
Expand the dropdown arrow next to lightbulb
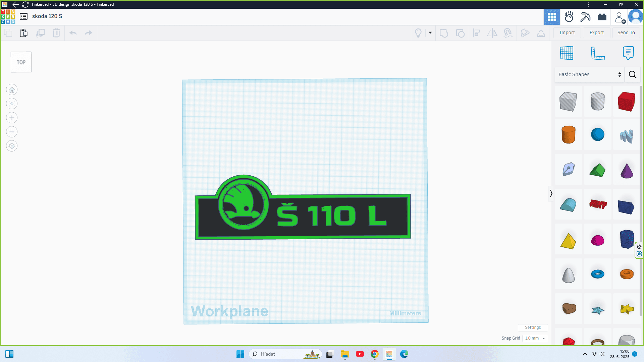point(430,33)
